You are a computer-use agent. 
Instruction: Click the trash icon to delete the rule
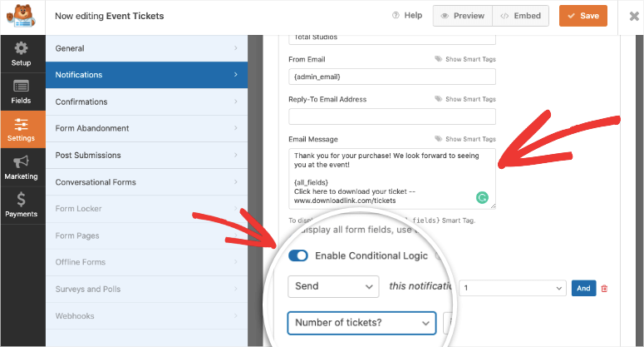coord(604,289)
